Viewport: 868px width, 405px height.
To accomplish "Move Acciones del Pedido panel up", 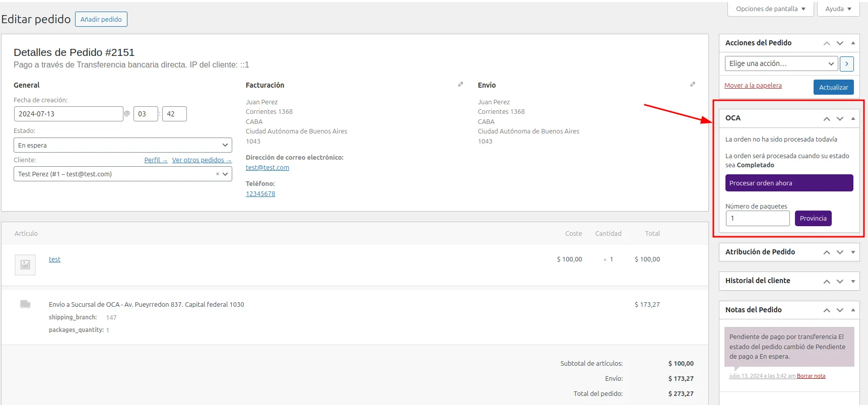I will 827,43.
